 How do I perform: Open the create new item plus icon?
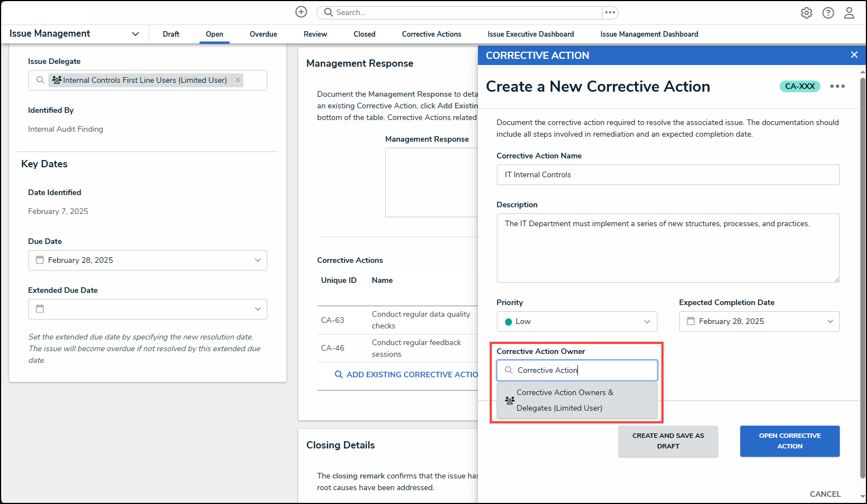(301, 12)
